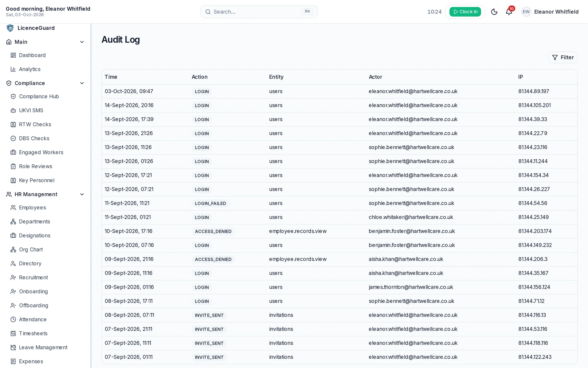Click the Key Personnel icon
The image size is (588, 368).
13,180
